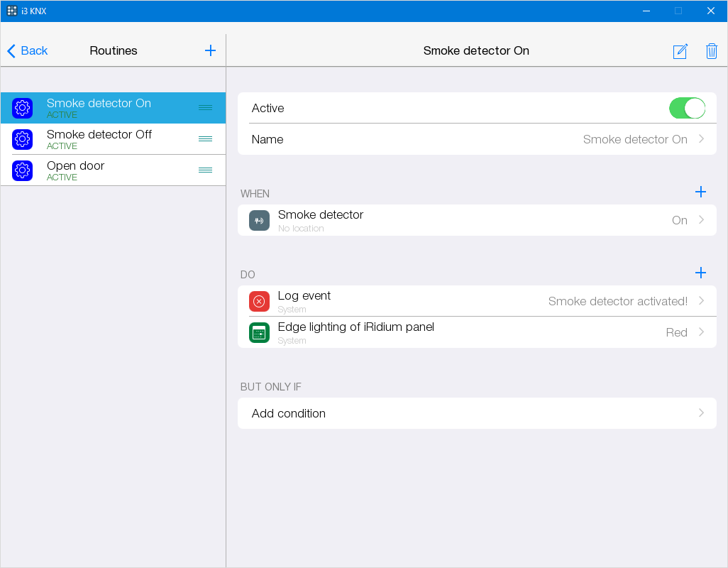Add a new DO action
Viewport: 728px width, 568px height.
point(700,273)
